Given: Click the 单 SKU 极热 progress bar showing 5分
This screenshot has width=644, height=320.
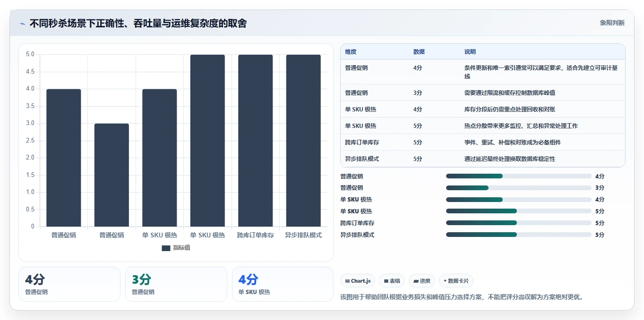Looking at the screenshot, I should coord(519,211).
